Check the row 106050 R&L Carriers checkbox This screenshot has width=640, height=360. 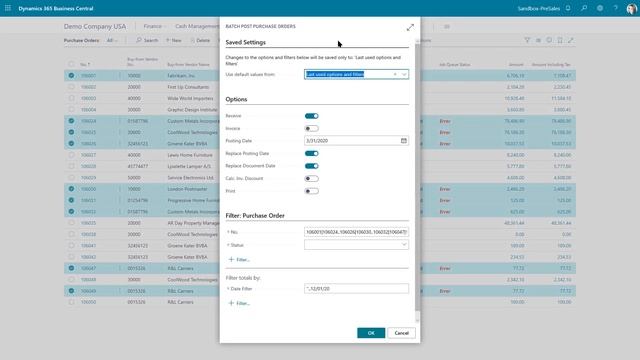pyautogui.click(x=71, y=302)
